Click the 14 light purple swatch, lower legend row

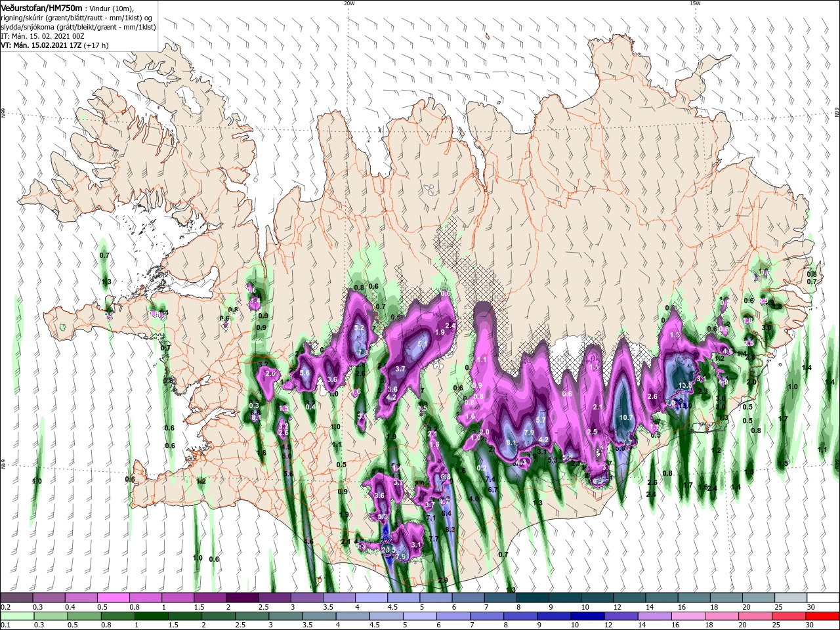click(x=654, y=616)
